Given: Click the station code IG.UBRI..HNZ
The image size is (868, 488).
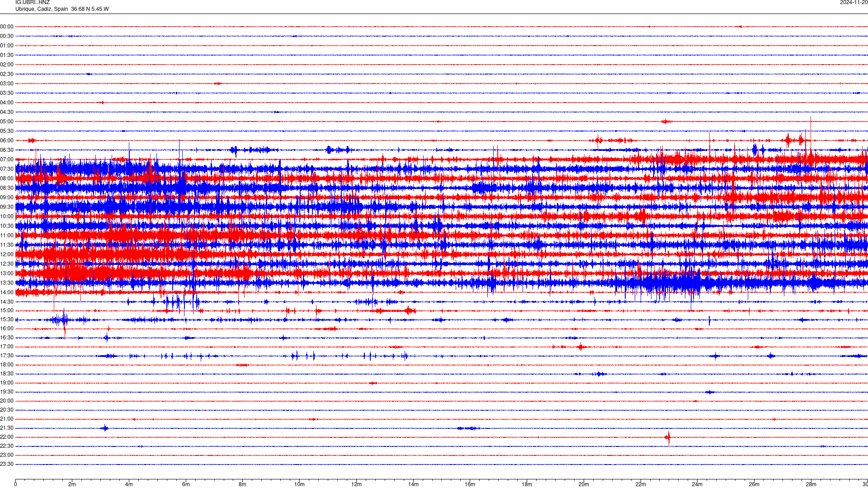Looking at the screenshot, I should tap(33, 2).
